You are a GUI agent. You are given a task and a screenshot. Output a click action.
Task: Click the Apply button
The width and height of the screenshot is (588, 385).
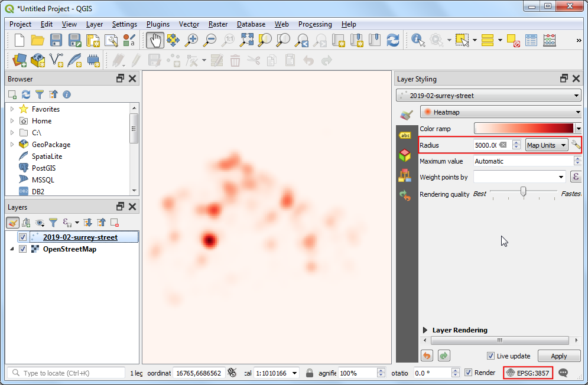point(558,356)
